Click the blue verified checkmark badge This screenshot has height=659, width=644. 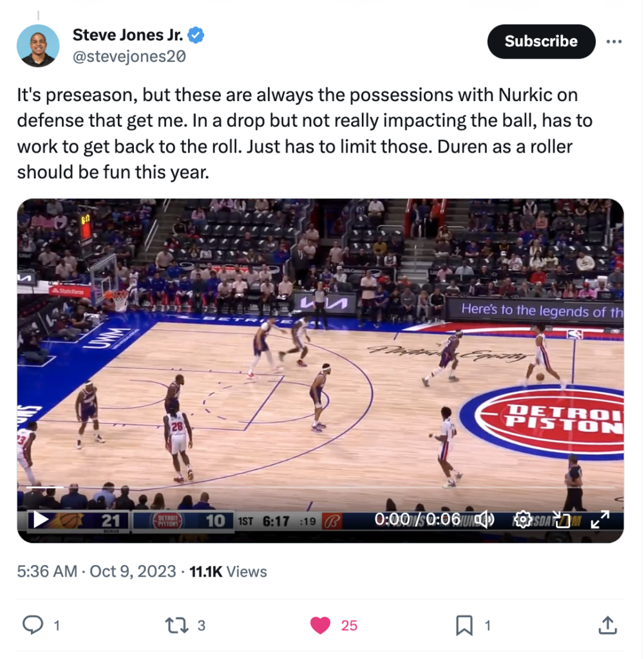196,35
